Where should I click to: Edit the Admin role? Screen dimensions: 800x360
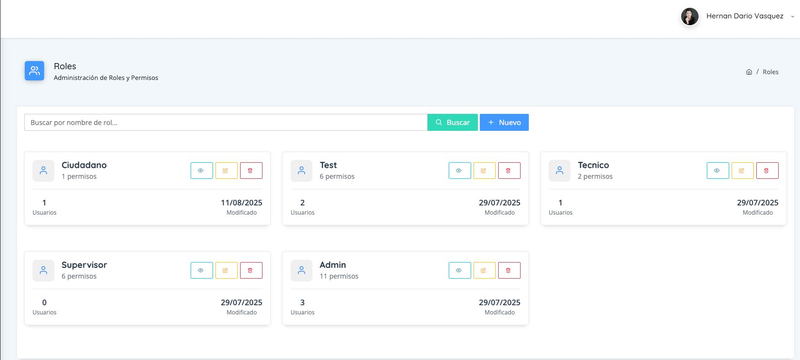[x=485, y=271]
